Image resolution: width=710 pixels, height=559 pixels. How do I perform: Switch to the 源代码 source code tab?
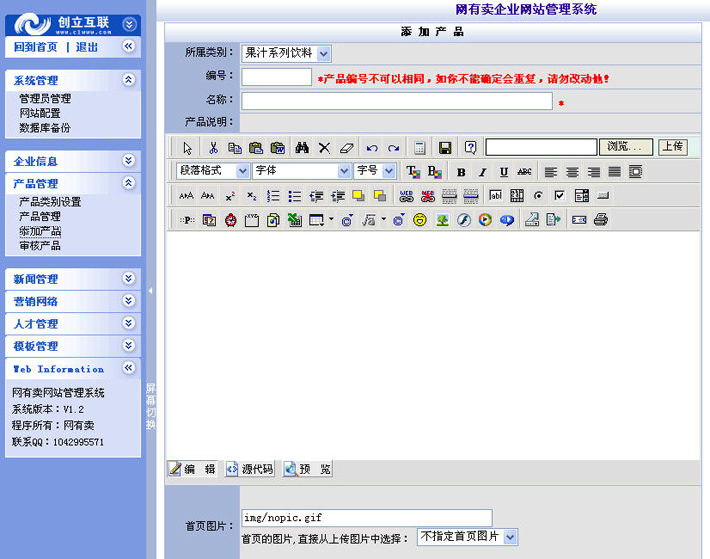tap(250, 469)
